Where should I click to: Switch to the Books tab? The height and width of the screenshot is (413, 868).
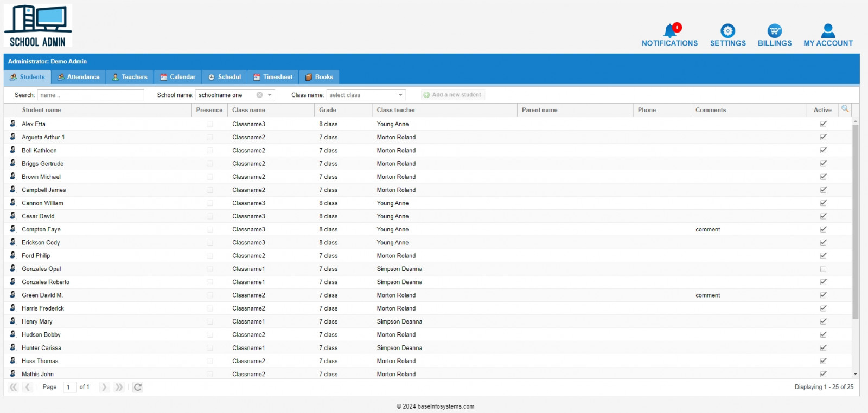point(319,77)
